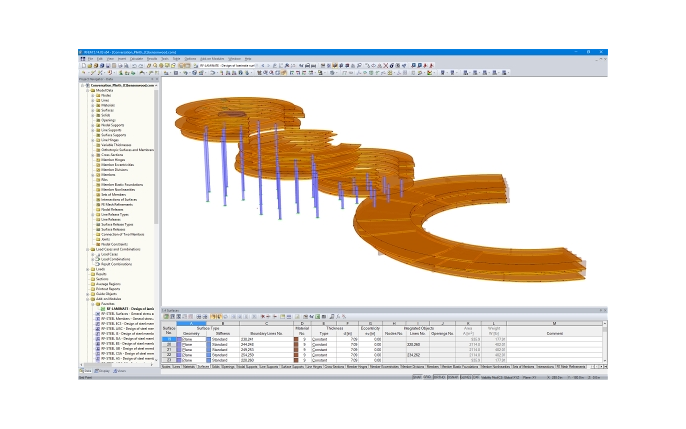Open the Insert menu
The width and height of the screenshot is (686, 429).
click(122, 59)
